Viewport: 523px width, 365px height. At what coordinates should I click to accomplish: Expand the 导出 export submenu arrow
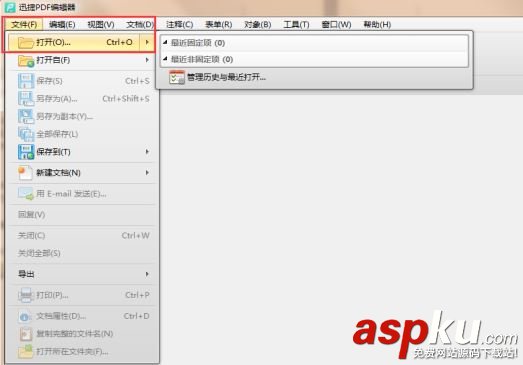tap(147, 274)
